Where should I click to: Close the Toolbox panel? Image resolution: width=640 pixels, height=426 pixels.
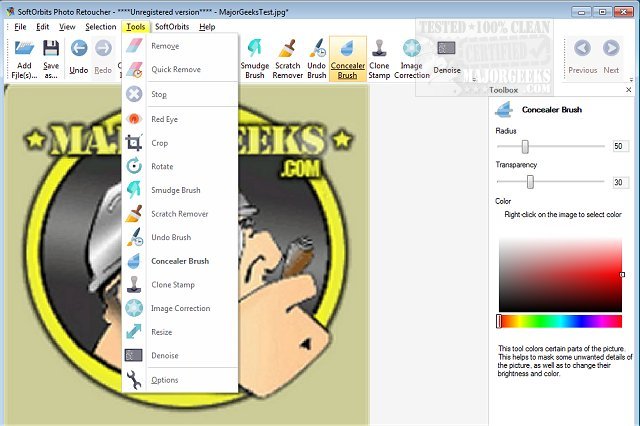tap(629, 90)
